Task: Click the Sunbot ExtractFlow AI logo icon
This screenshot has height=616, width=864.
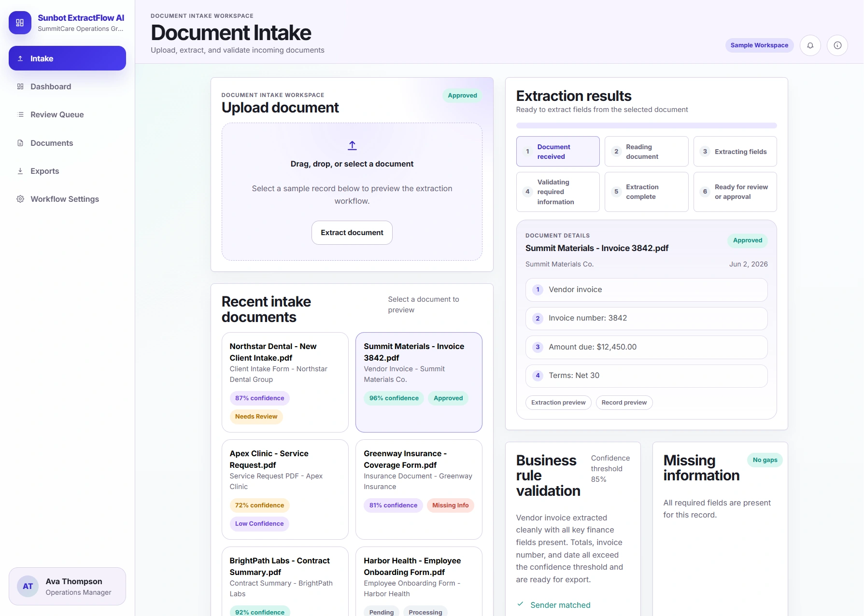Action: (x=20, y=23)
